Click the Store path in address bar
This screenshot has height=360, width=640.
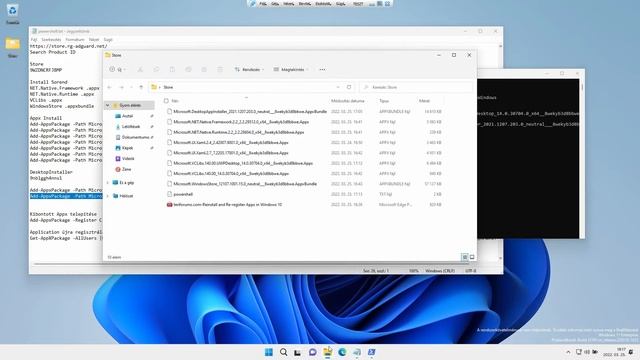coord(168,87)
